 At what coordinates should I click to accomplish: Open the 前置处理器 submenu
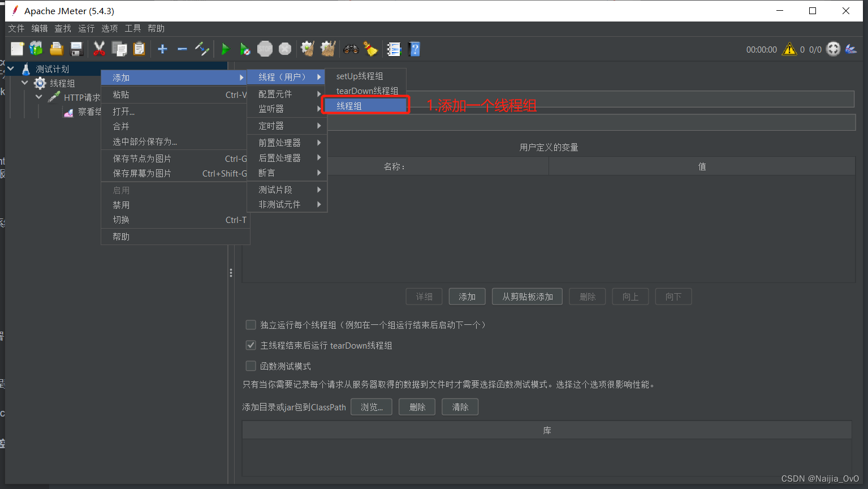click(287, 143)
